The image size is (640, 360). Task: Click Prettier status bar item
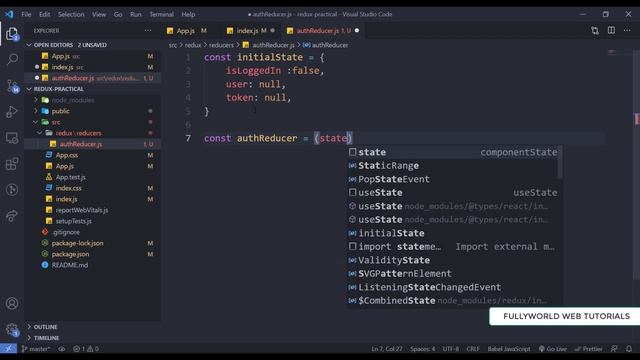(588, 349)
